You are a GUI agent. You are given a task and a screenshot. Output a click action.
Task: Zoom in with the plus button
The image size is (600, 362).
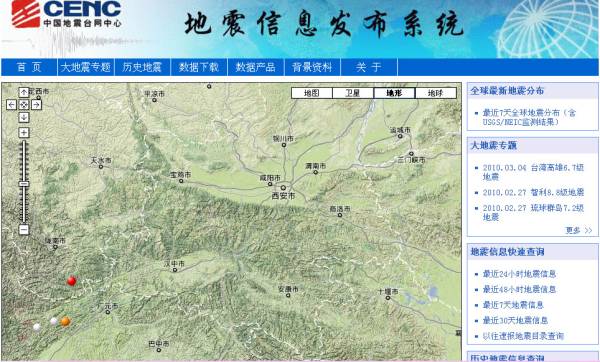(x=24, y=133)
